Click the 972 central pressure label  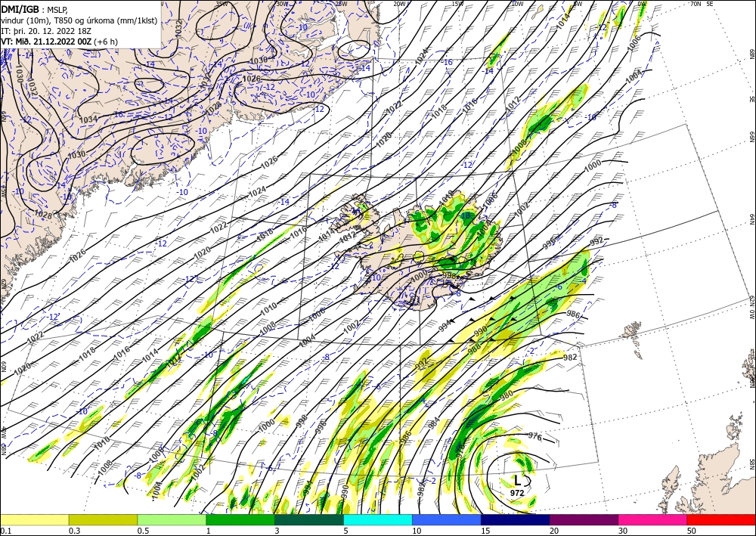[517, 493]
